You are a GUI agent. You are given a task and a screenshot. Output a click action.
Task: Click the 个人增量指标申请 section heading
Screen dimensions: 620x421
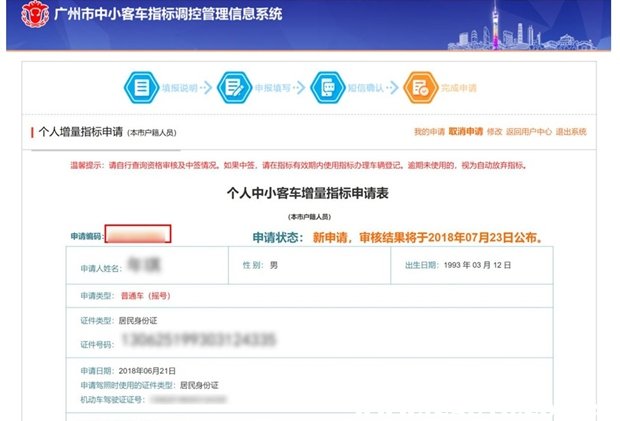[80, 132]
